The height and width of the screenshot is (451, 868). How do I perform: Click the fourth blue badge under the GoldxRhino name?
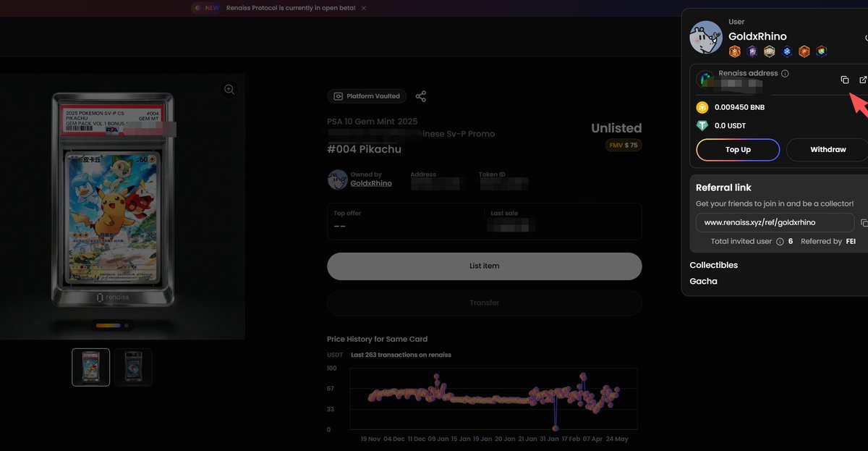pos(787,51)
